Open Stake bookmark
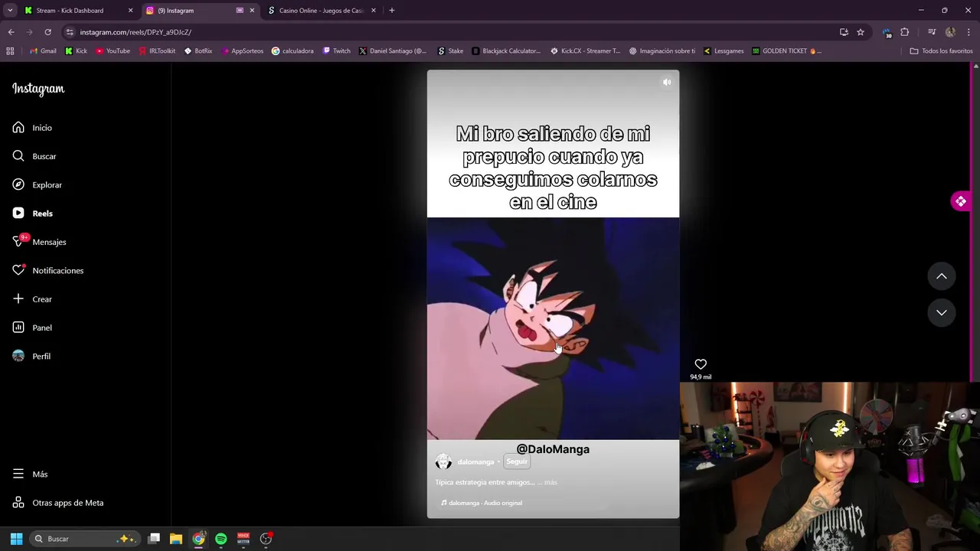Screen dimensions: 980x551 point(450,51)
